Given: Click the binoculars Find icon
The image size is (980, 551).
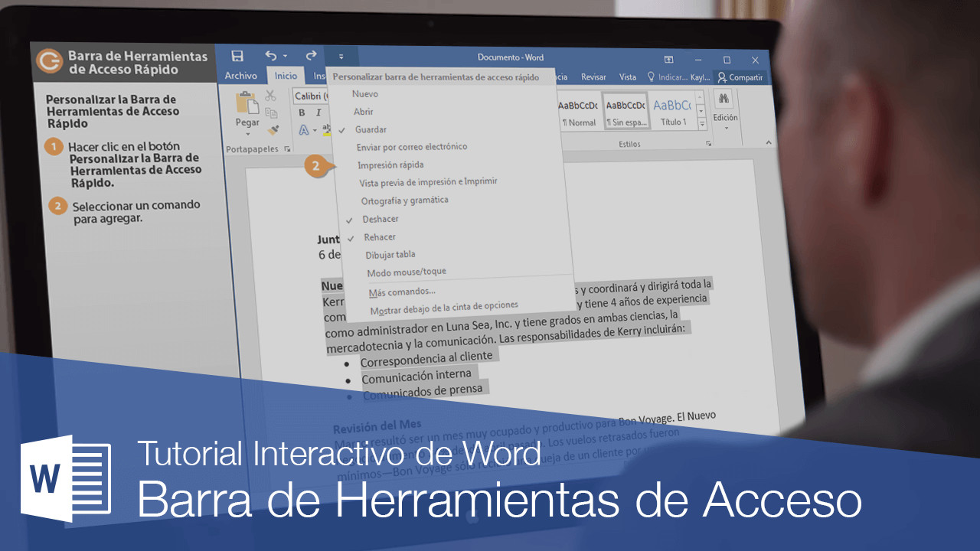Looking at the screenshot, I should [x=724, y=99].
